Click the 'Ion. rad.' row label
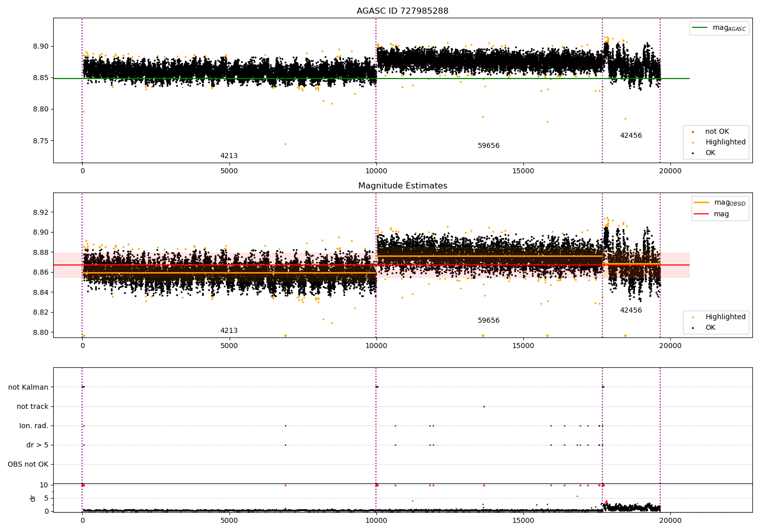The width and height of the screenshot is (760, 532). (x=34, y=426)
